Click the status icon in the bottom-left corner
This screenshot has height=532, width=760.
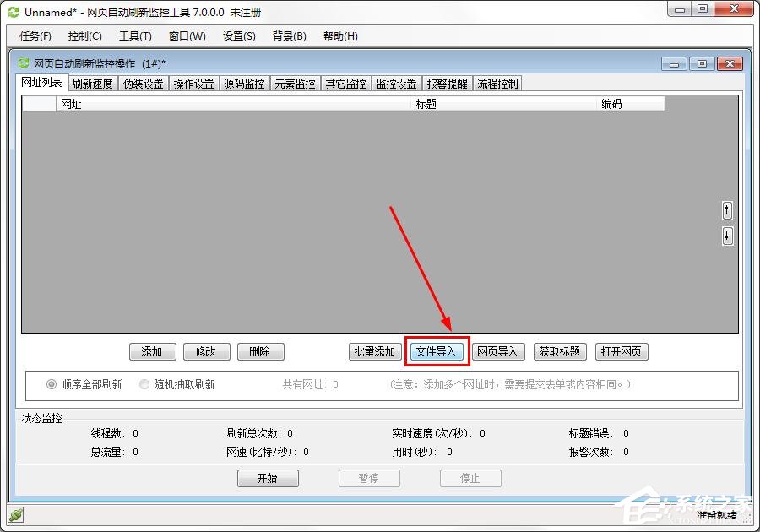(15, 514)
